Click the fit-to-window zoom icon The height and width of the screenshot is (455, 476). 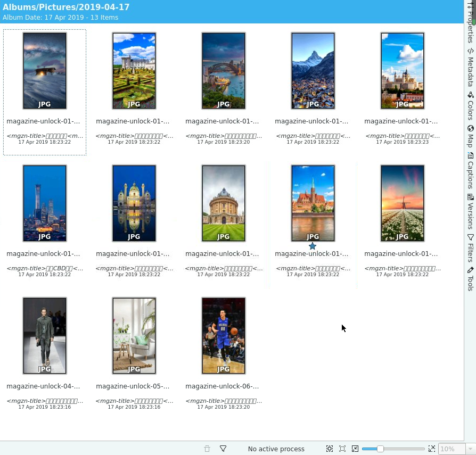click(x=330, y=449)
